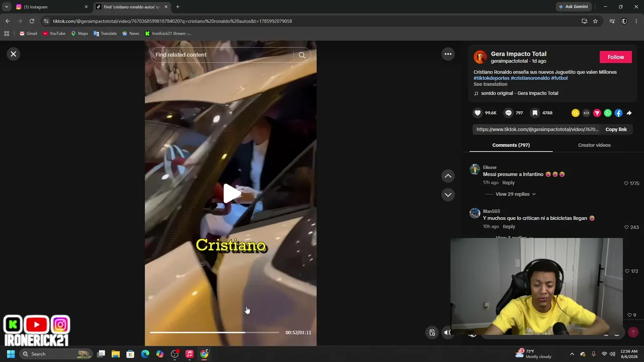Open the Chrome three-dot menu

[636, 21]
